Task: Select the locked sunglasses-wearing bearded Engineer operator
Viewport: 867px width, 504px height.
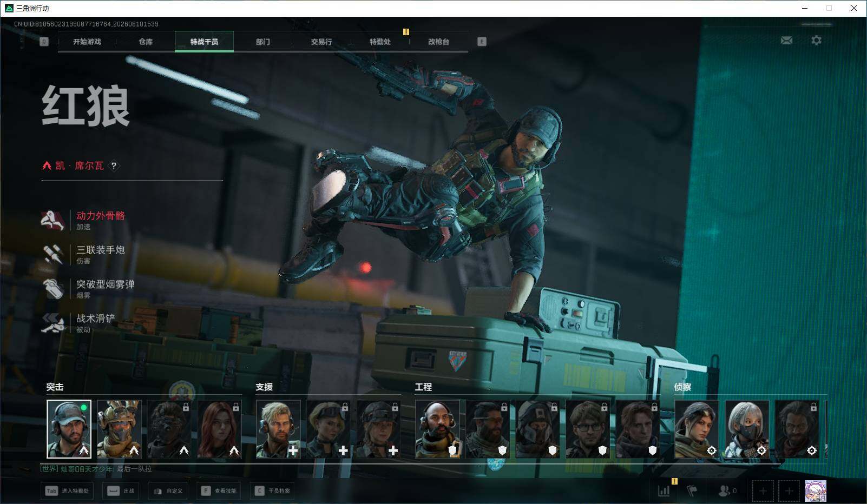Action: point(488,429)
